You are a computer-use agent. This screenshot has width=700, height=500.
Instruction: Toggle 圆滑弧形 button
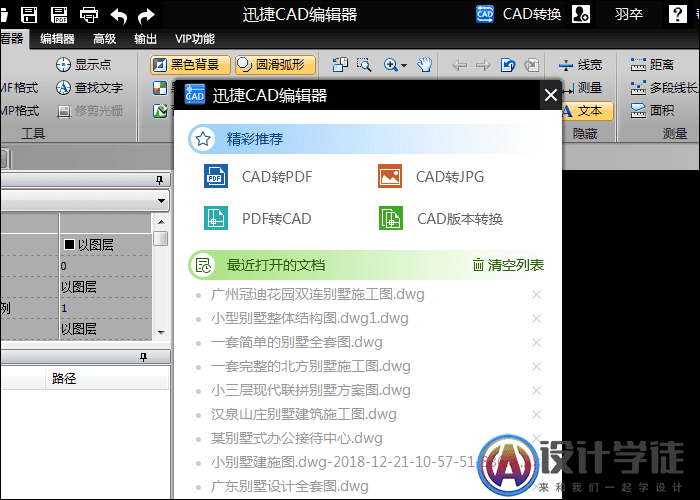click(275, 65)
